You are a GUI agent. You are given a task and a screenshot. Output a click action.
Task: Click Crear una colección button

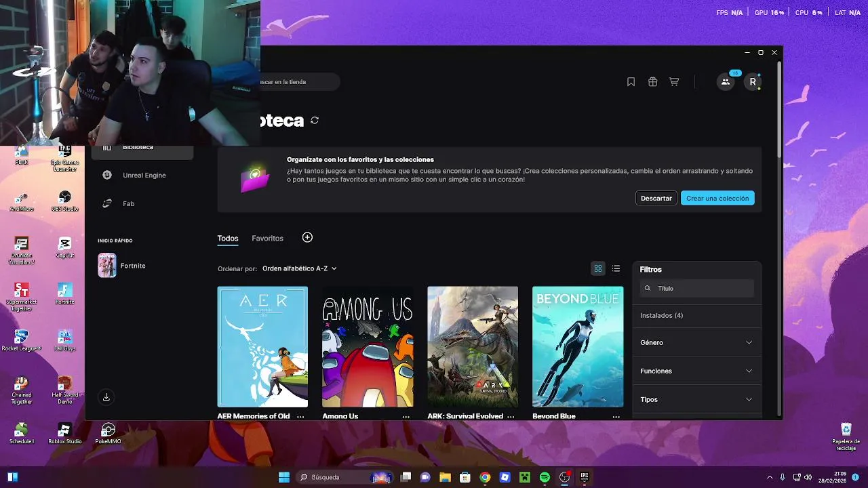717,198
